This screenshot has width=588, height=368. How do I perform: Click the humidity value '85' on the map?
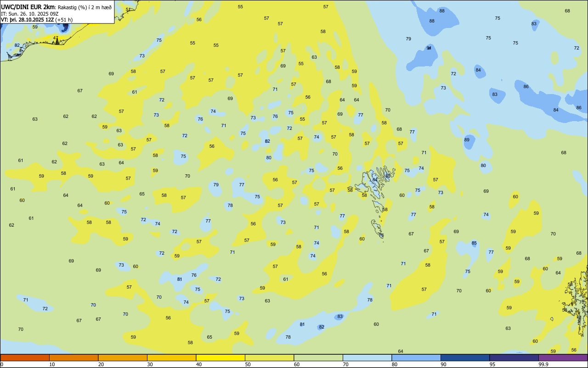[474, 243]
